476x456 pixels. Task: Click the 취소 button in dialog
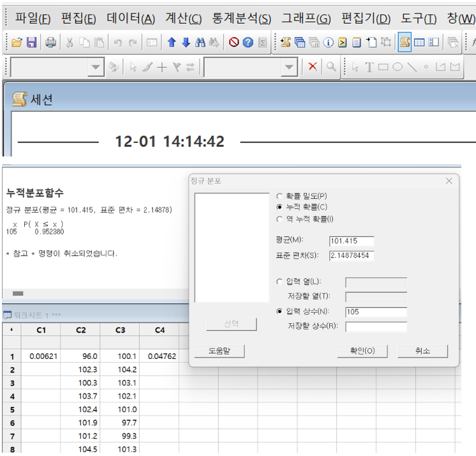click(x=423, y=351)
